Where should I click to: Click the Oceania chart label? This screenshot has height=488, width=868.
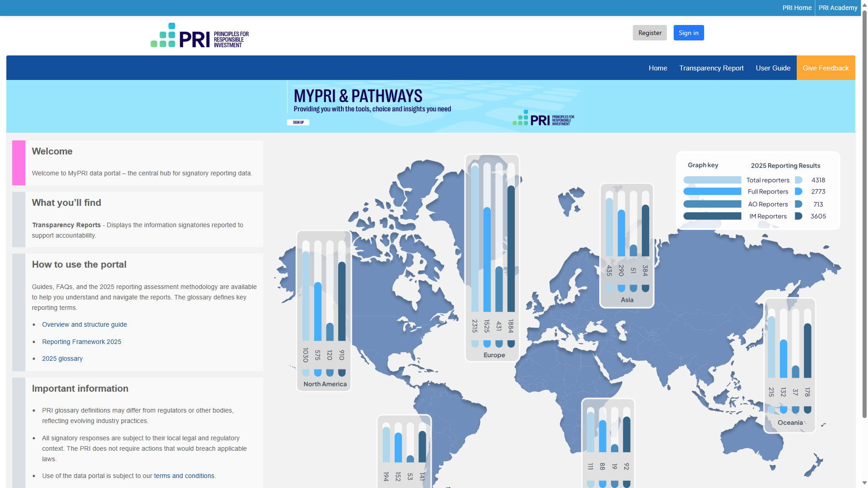tap(790, 423)
